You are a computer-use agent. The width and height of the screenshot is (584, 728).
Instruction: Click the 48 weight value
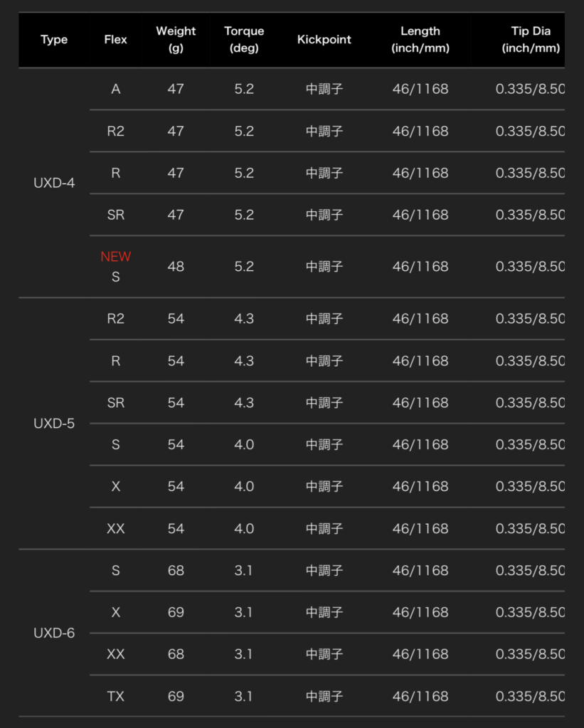point(176,267)
